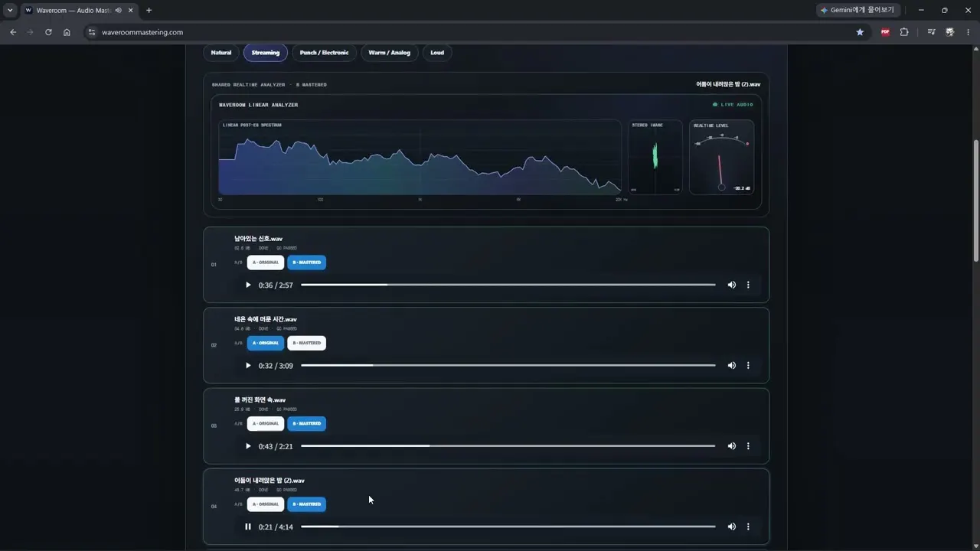Screen dimensions: 980x551
Task: Open the Chrome three-dot menu
Action: 969,32
